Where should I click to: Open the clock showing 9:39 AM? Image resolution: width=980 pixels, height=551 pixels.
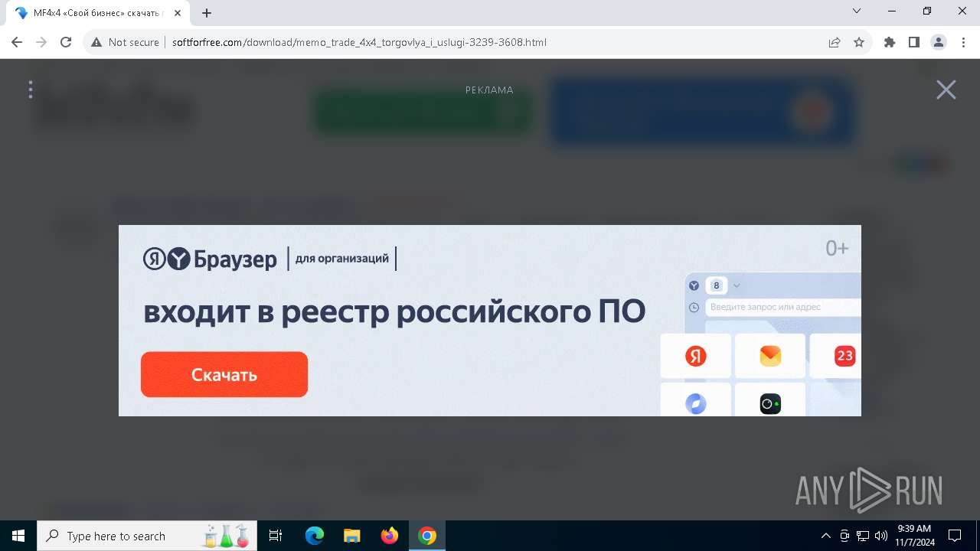(x=914, y=536)
